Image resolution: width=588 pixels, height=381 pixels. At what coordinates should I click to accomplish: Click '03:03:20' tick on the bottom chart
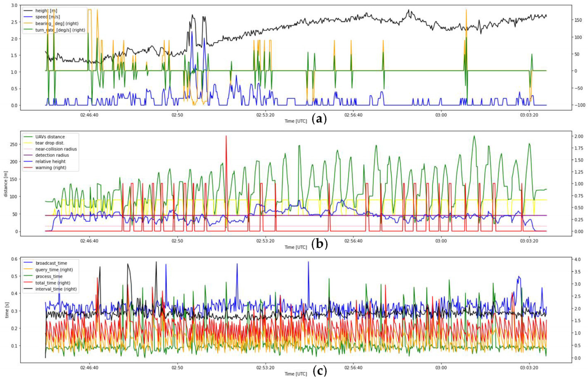click(529, 368)
